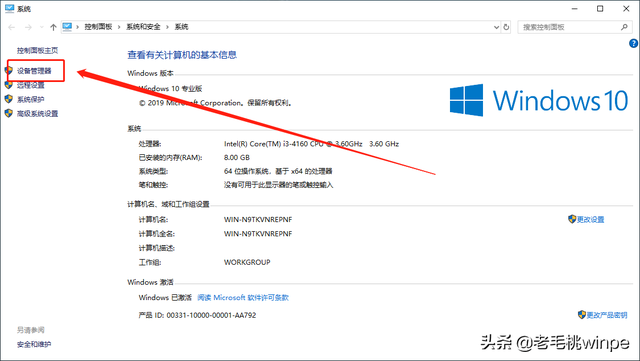Select the 8.00 GB installed RAM value
The image size is (640, 361).
click(x=237, y=157)
